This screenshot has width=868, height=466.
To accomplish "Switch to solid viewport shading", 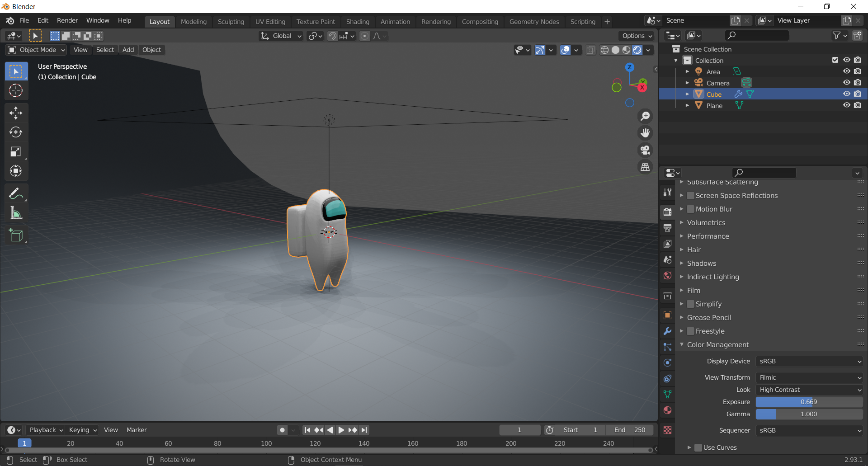I will point(615,50).
